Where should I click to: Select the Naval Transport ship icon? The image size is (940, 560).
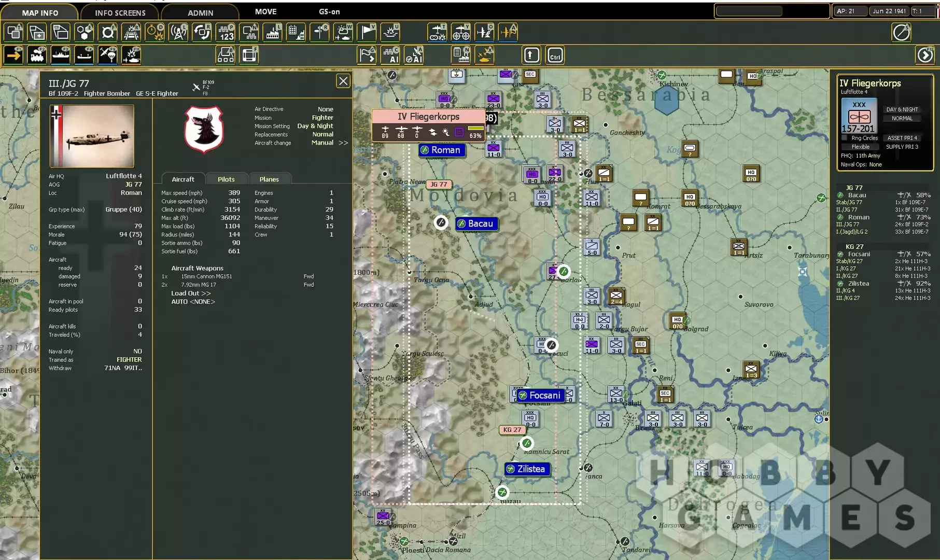click(61, 55)
